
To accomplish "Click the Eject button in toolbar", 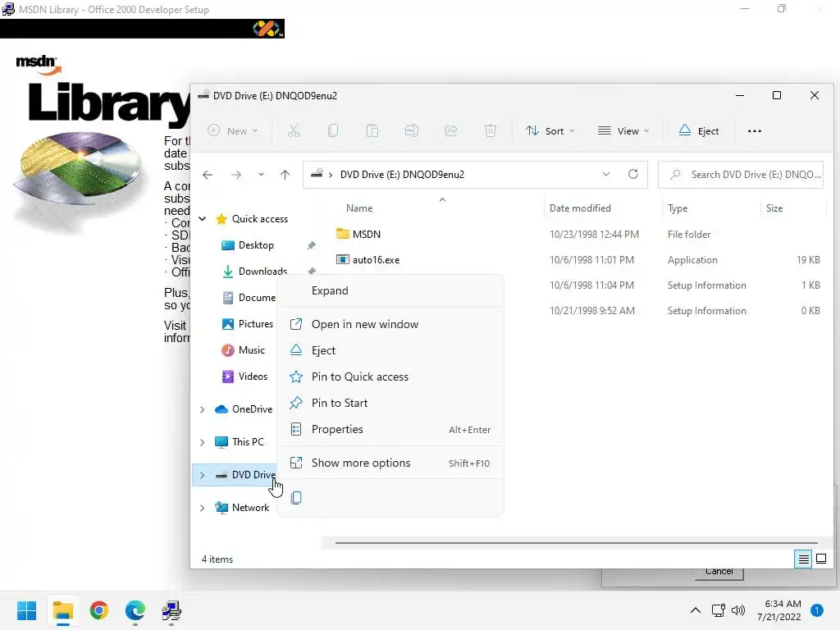I will pos(699,130).
